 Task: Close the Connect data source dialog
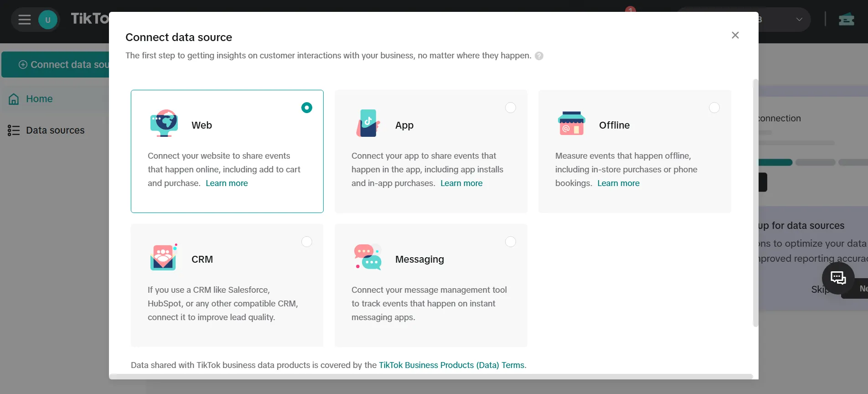735,35
